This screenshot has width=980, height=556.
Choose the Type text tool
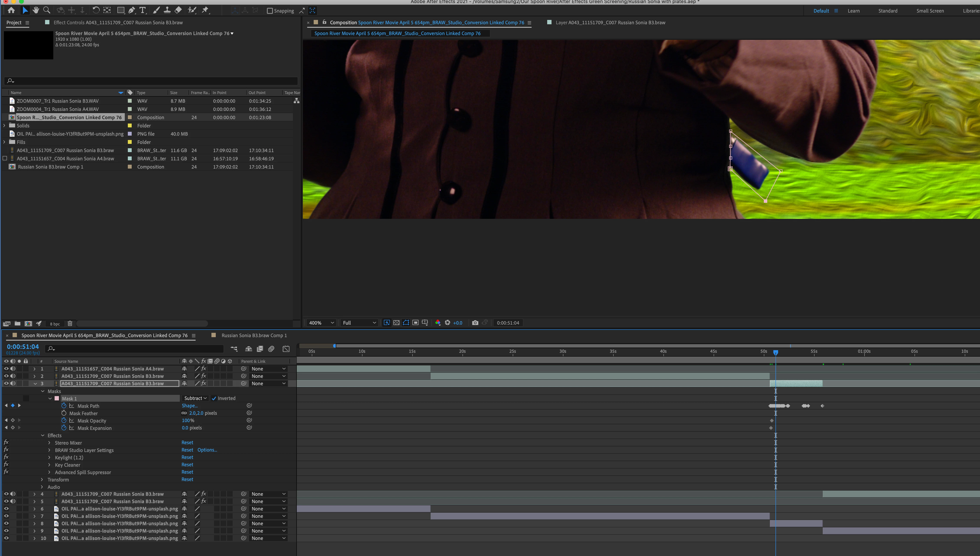pyautogui.click(x=142, y=10)
